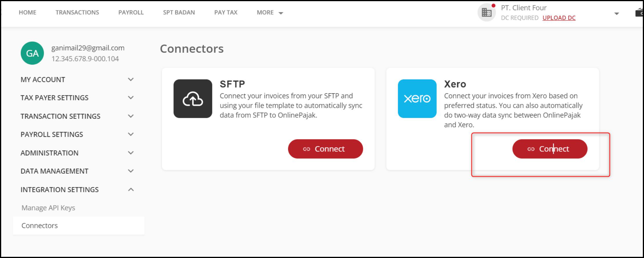Collapse INTEGRATION SETTINGS section

point(131,190)
